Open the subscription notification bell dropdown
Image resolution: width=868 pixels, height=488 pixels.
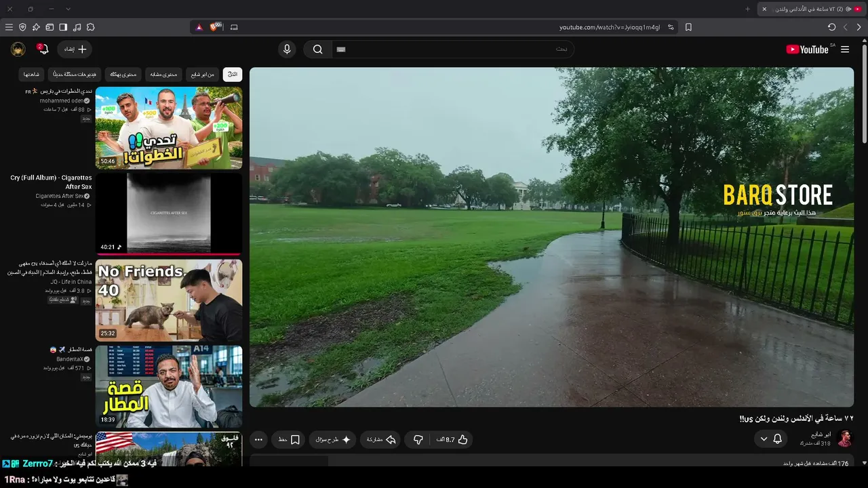click(x=771, y=439)
